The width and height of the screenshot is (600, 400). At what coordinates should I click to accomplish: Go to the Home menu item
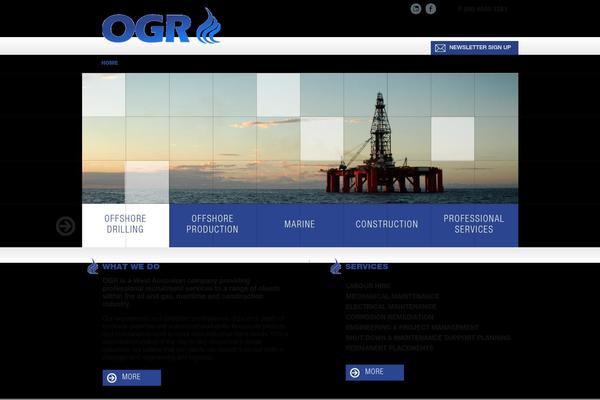tap(109, 63)
